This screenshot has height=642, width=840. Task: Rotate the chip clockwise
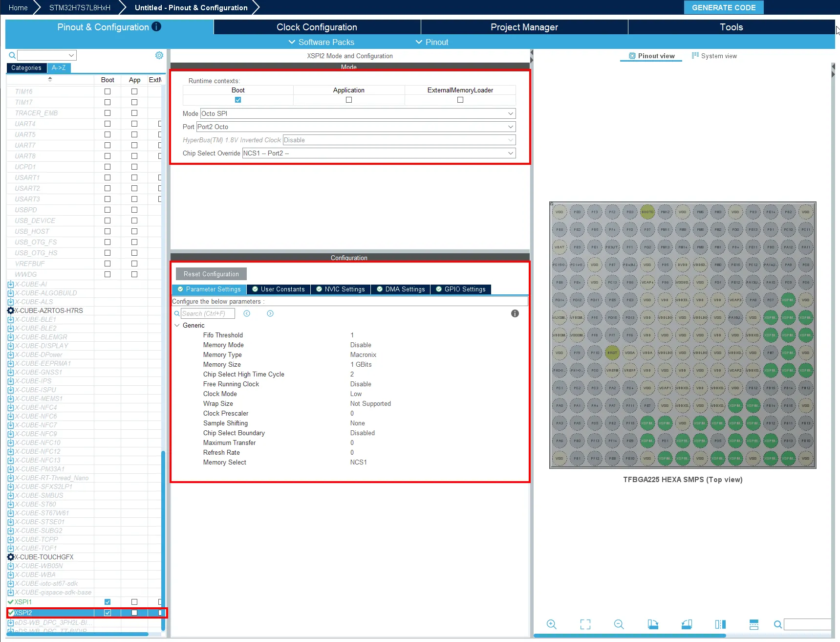click(653, 624)
